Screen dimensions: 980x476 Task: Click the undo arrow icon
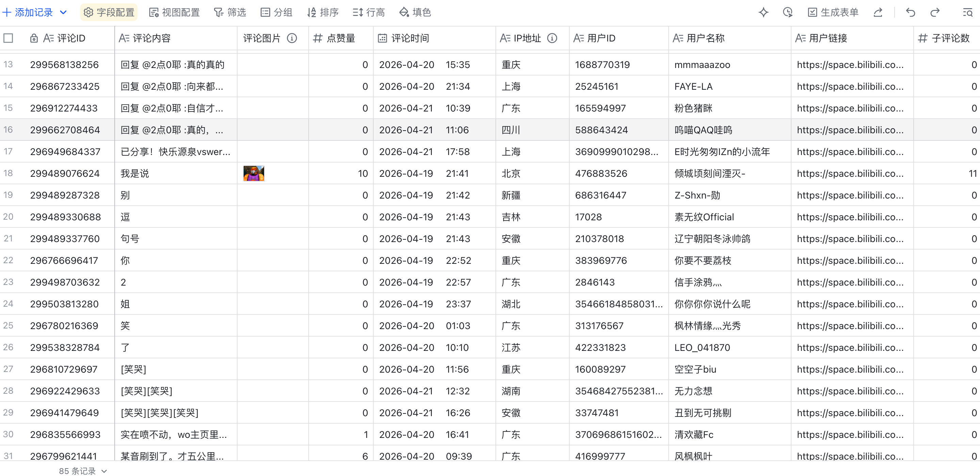point(910,13)
